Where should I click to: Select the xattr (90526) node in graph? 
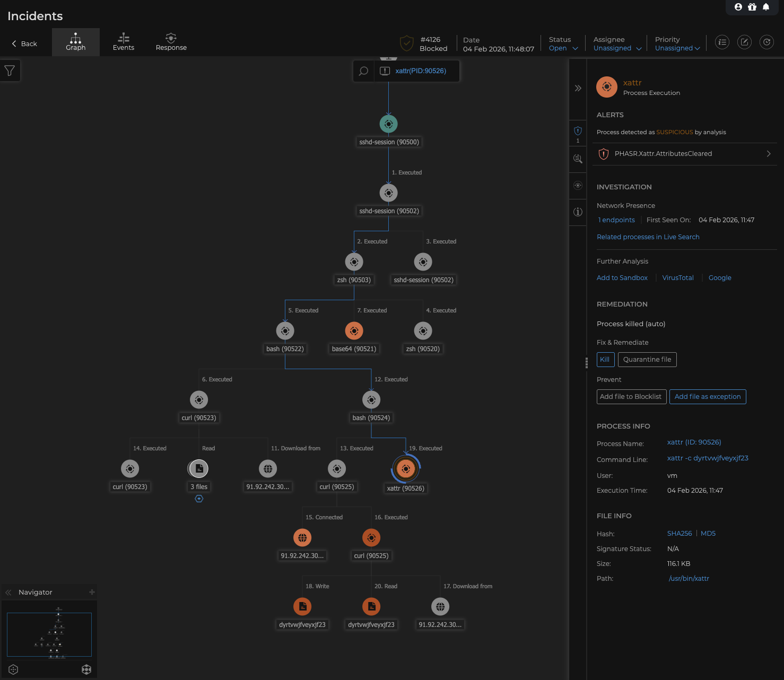click(406, 468)
